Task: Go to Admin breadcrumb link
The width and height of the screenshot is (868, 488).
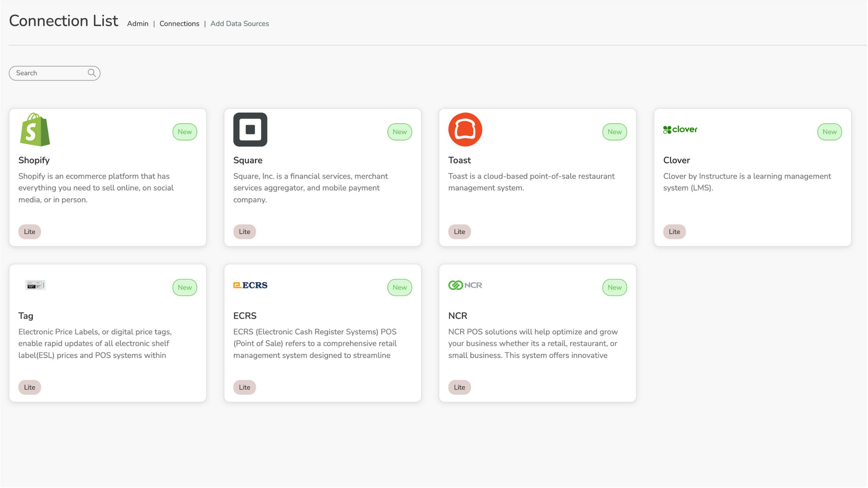Action: tap(137, 24)
